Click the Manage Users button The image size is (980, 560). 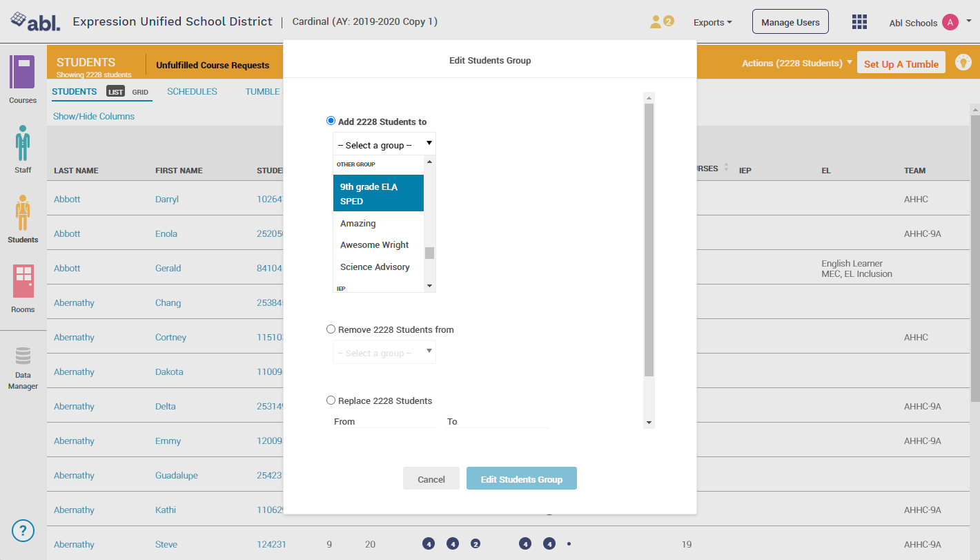(x=790, y=22)
